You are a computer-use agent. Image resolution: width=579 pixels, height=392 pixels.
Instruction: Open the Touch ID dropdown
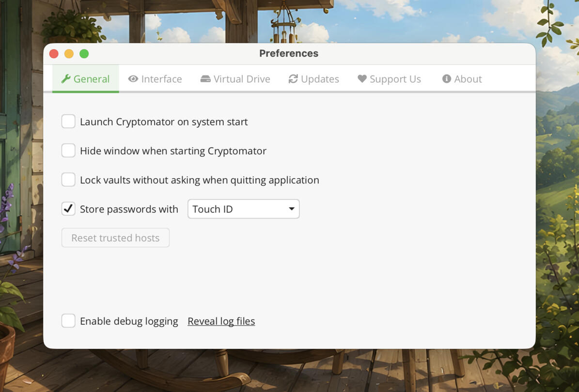pyautogui.click(x=243, y=209)
